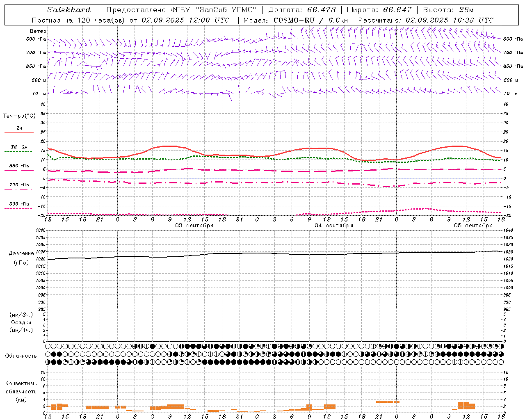Click the 'Модель COSMO-RU / 6.6км' text

tap(296, 20)
